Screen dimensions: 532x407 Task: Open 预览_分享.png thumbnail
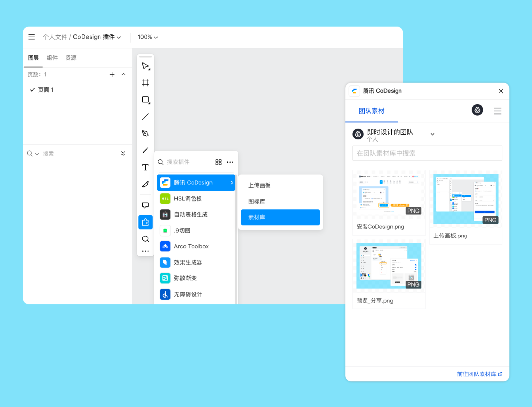(389, 266)
